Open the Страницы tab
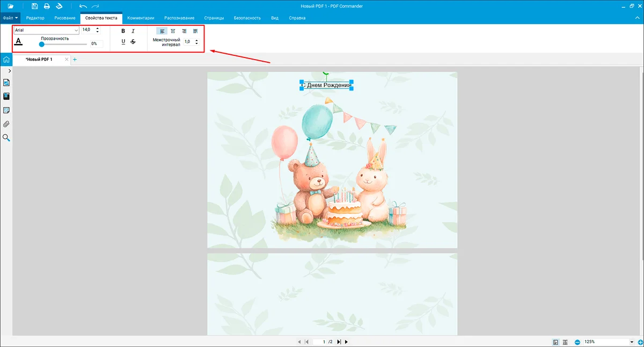644x347 pixels. (x=214, y=18)
